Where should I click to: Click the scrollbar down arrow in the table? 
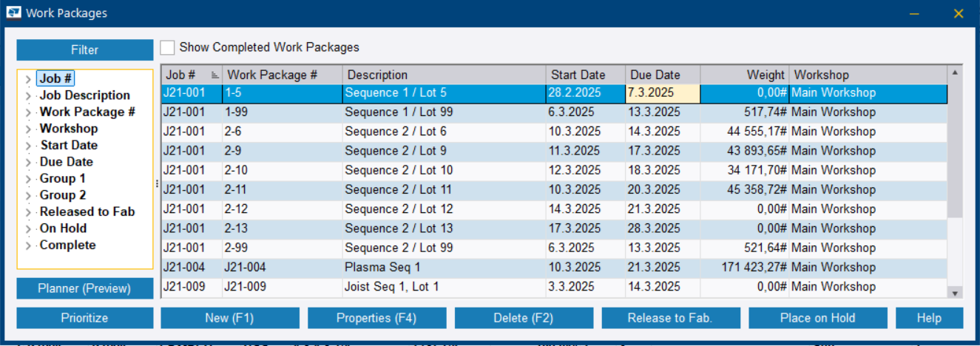tap(955, 293)
